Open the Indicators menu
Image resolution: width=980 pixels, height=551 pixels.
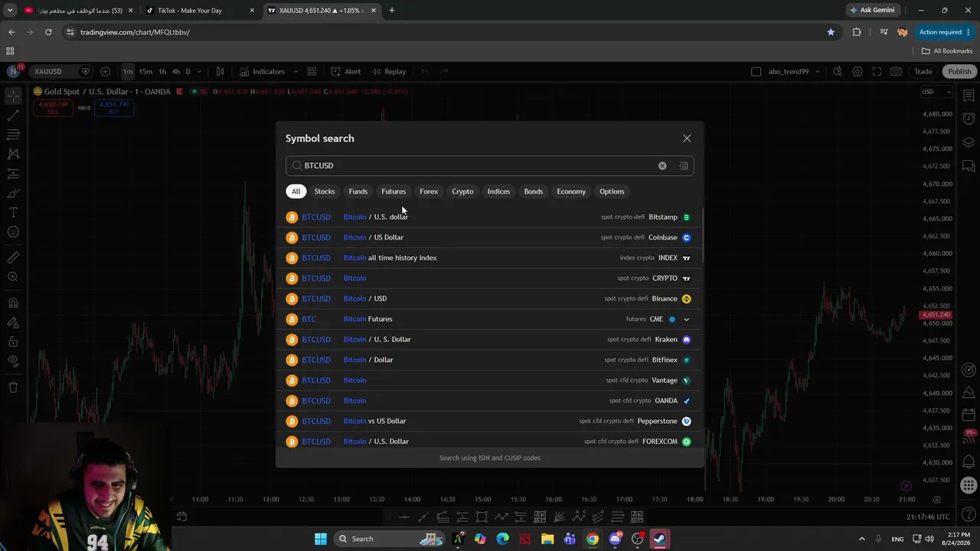tap(262, 71)
